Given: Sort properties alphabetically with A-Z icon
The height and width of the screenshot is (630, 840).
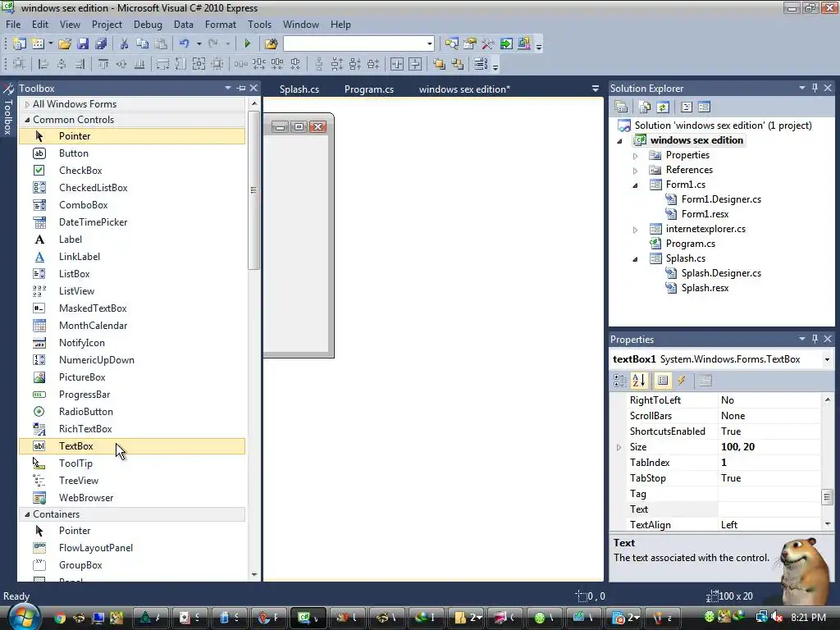Looking at the screenshot, I should tap(638, 381).
